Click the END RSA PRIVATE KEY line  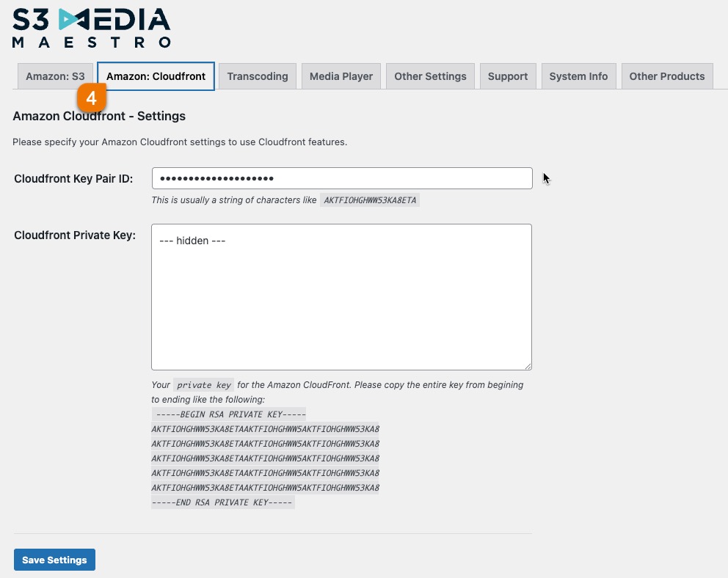point(223,502)
